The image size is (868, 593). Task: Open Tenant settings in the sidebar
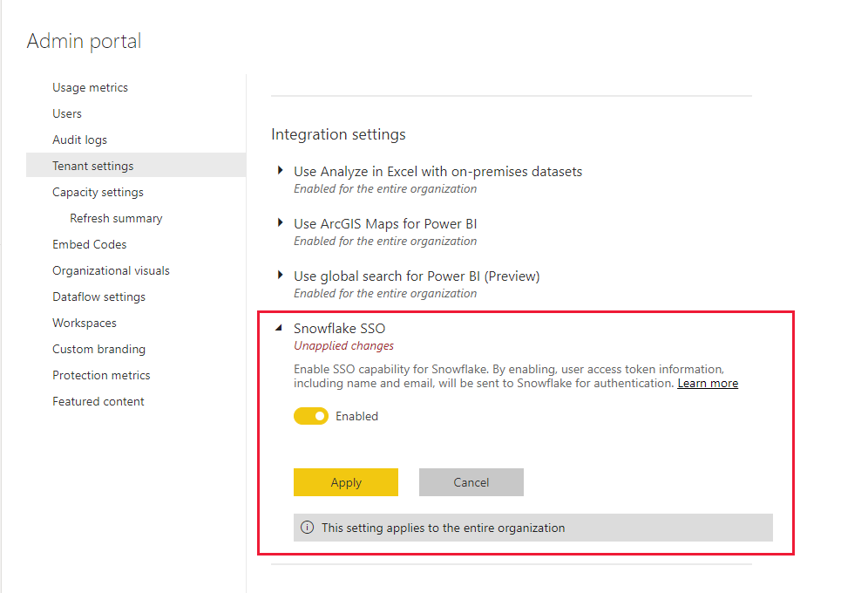tap(93, 165)
